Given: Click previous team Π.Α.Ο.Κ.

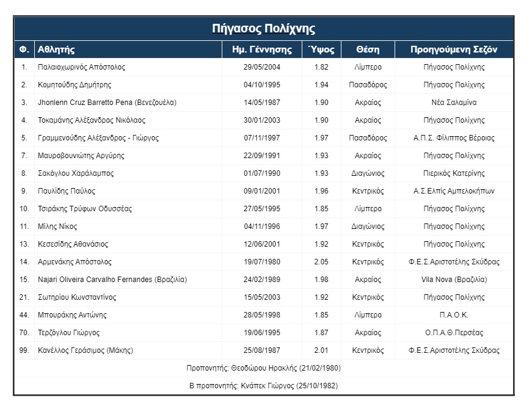Looking at the screenshot, I should (454, 315).
